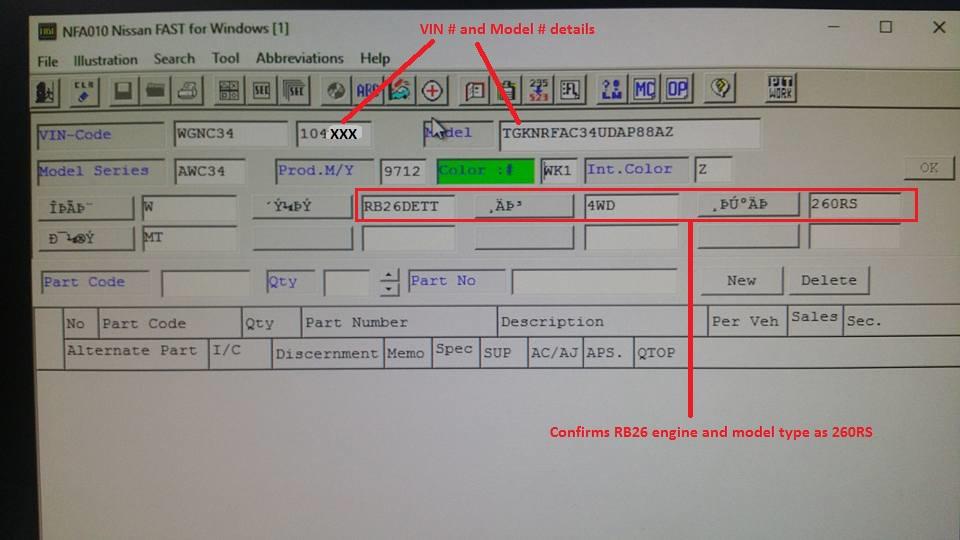The image size is (960, 540).
Task: Click the Prod.M/Y label button
Action: click(324, 171)
